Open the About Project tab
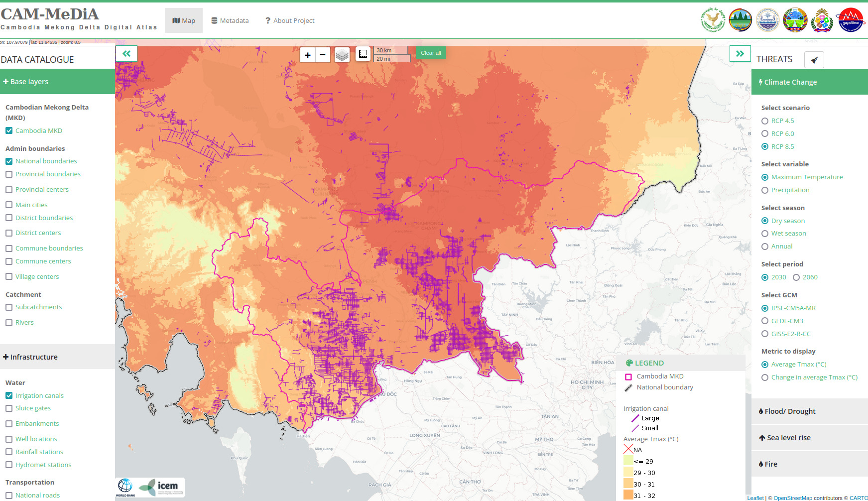Screen dimensions: 868x501 tap(290, 20)
